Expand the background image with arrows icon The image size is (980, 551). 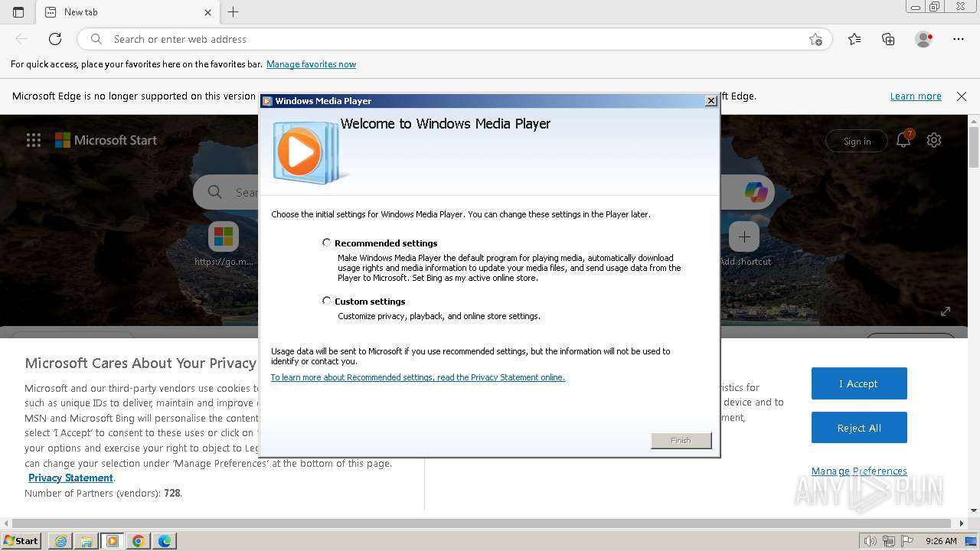(946, 311)
